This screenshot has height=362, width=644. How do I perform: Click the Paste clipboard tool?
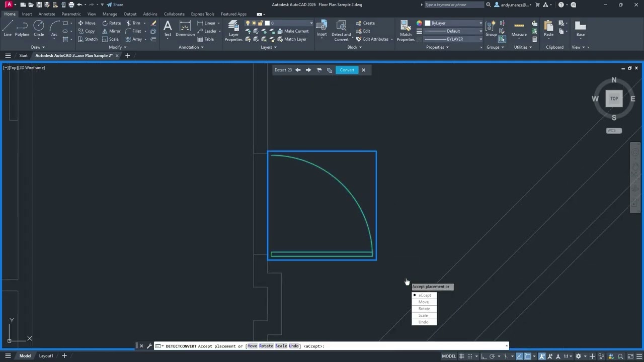tap(549, 29)
